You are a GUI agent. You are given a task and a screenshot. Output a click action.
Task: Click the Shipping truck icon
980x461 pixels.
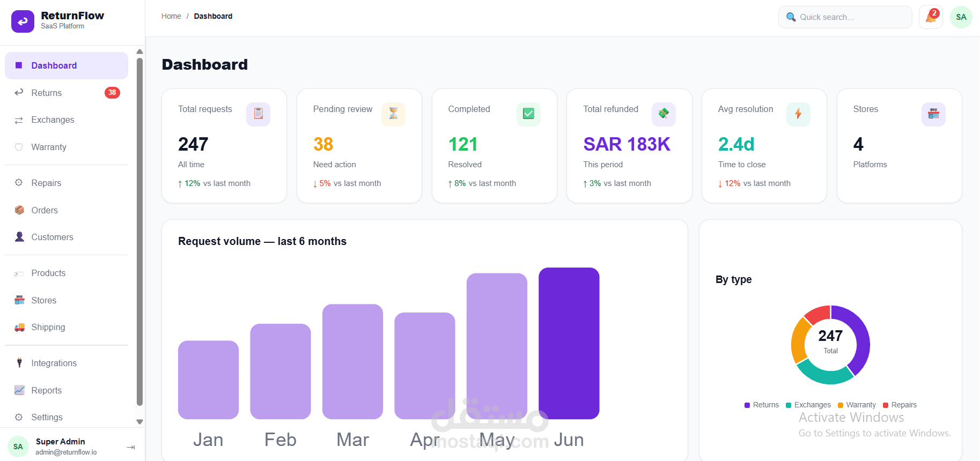[x=19, y=327]
